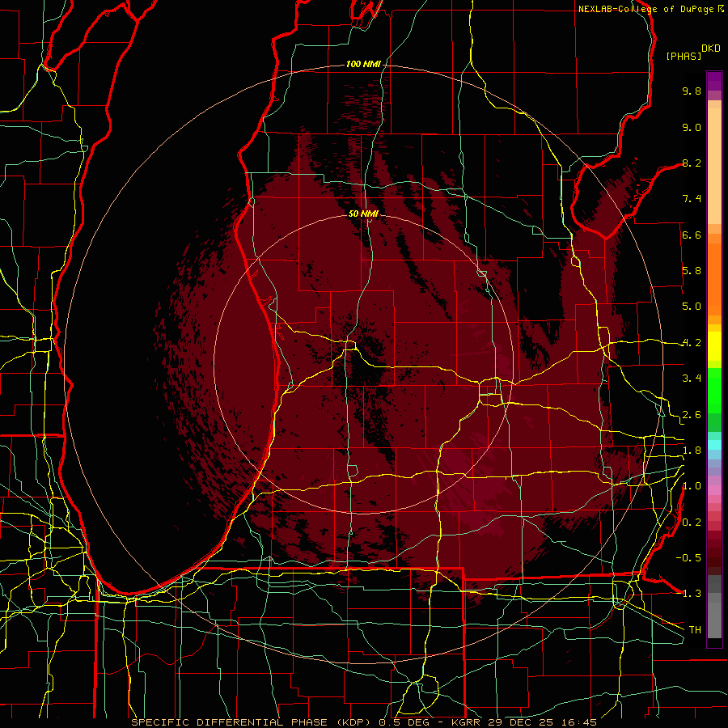Viewport: 728px width, 728px height.
Task: Click the 1.8 legend value
Action: (692, 451)
